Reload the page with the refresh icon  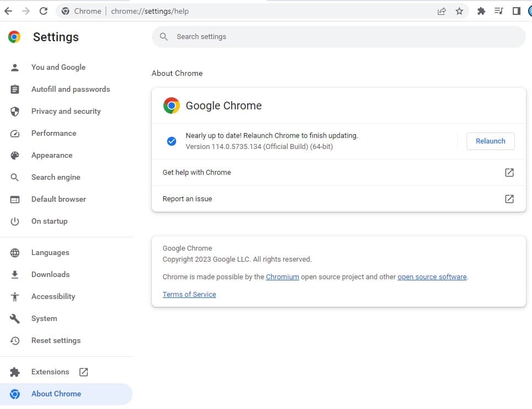coord(44,11)
